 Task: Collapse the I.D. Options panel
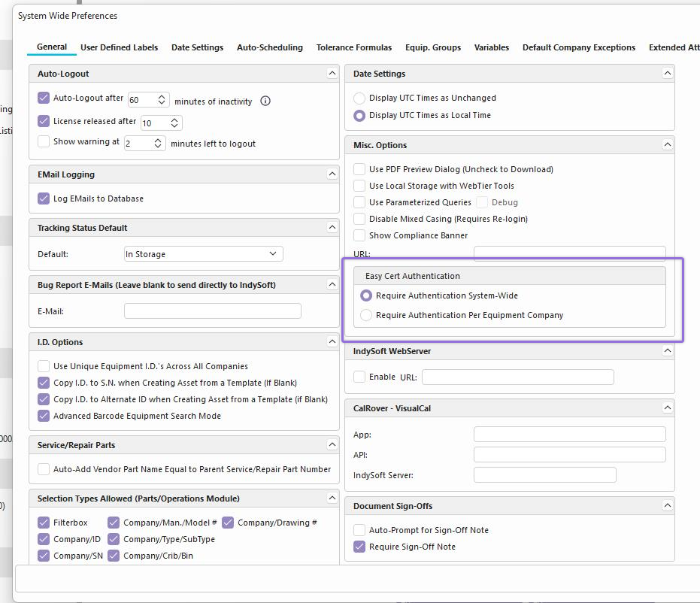coord(332,342)
